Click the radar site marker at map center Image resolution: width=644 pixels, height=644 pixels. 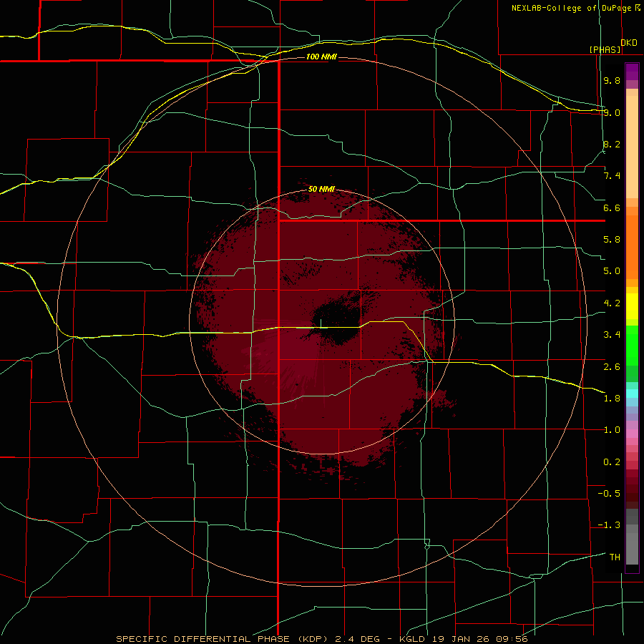click(x=321, y=323)
